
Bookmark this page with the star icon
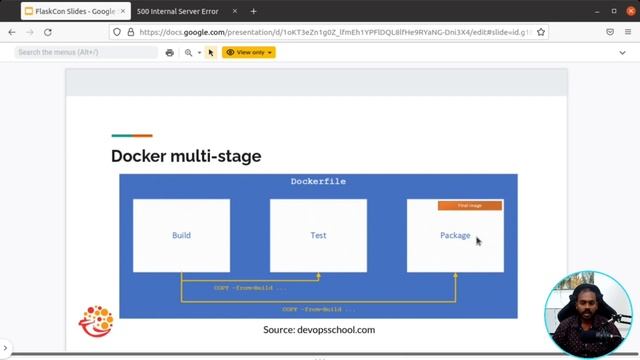[x=541, y=32]
